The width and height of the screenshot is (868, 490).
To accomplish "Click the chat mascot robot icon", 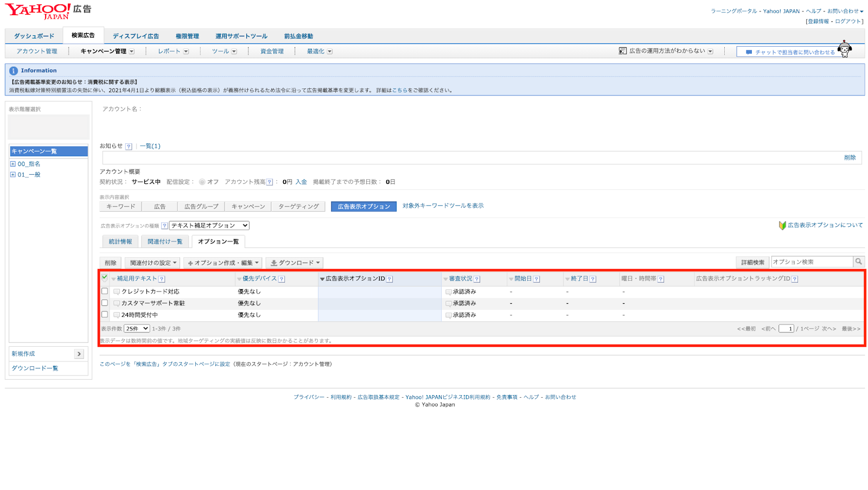I will pos(845,49).
